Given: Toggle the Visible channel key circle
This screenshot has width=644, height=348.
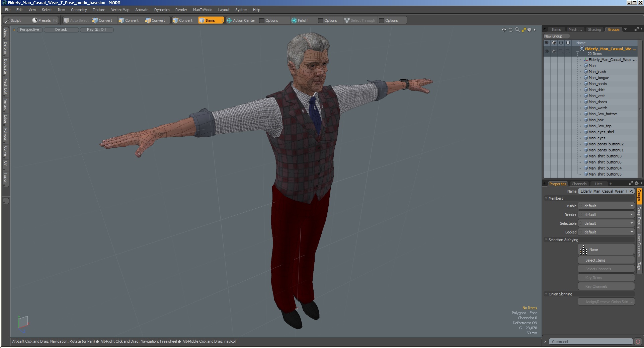Looking at the screenshot, I should (581, 206).
